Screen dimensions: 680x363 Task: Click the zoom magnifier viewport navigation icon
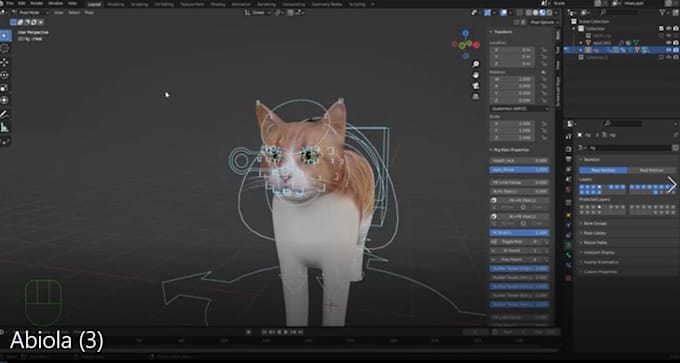(476, 64)
